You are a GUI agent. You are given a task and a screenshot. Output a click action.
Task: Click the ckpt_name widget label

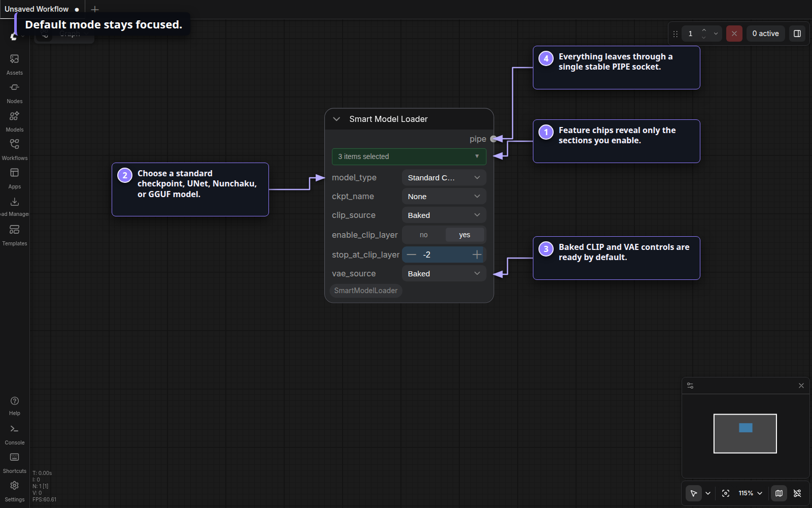tap(353, 197)
